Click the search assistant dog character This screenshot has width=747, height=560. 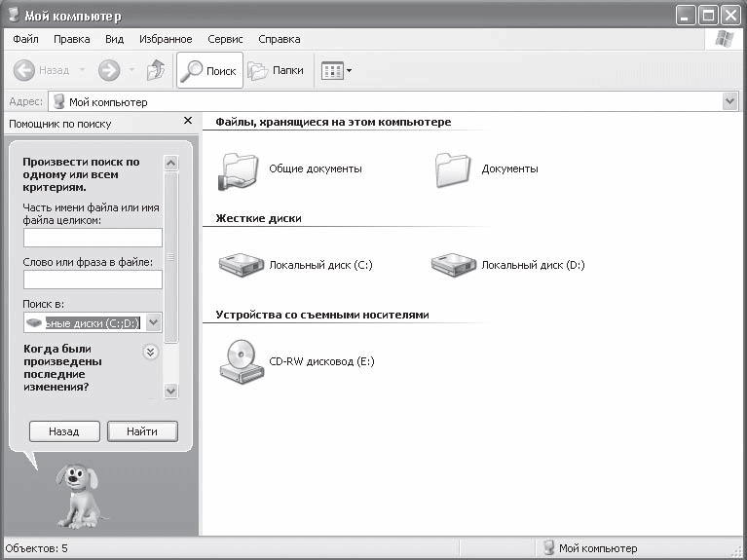pos(77,496)
